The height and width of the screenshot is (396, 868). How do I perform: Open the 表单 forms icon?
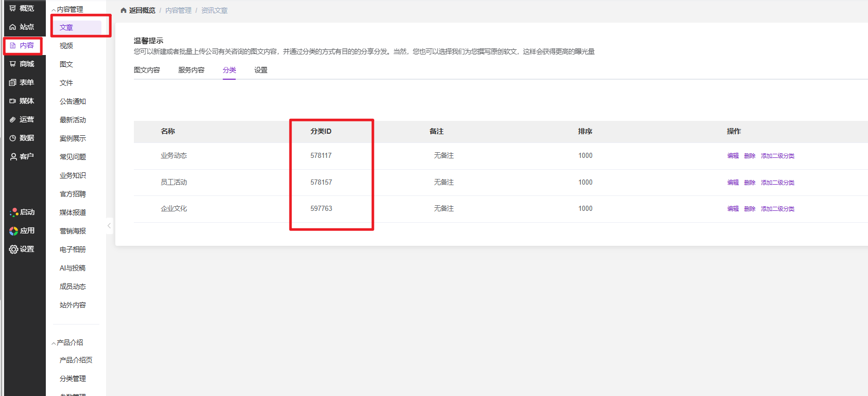13,82
